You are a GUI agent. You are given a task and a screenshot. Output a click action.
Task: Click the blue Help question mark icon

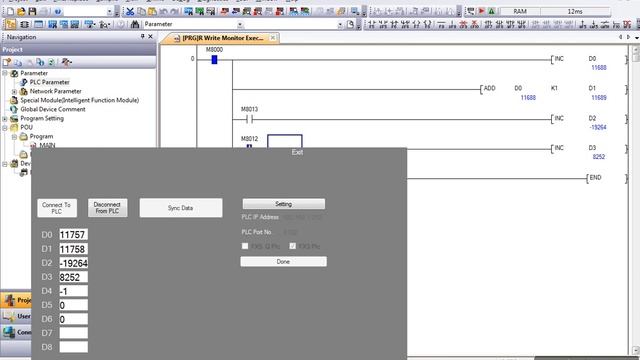58,12
